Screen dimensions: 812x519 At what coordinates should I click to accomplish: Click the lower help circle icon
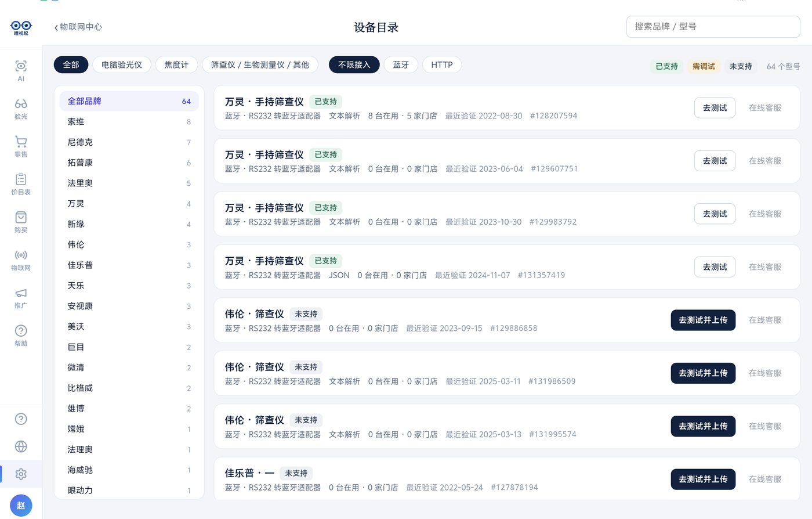[21, 419]
